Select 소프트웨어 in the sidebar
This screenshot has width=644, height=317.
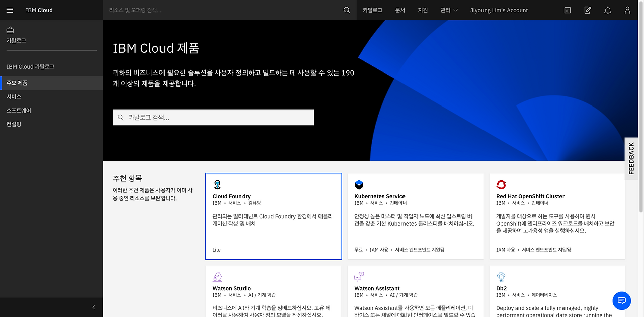[51, 110]
